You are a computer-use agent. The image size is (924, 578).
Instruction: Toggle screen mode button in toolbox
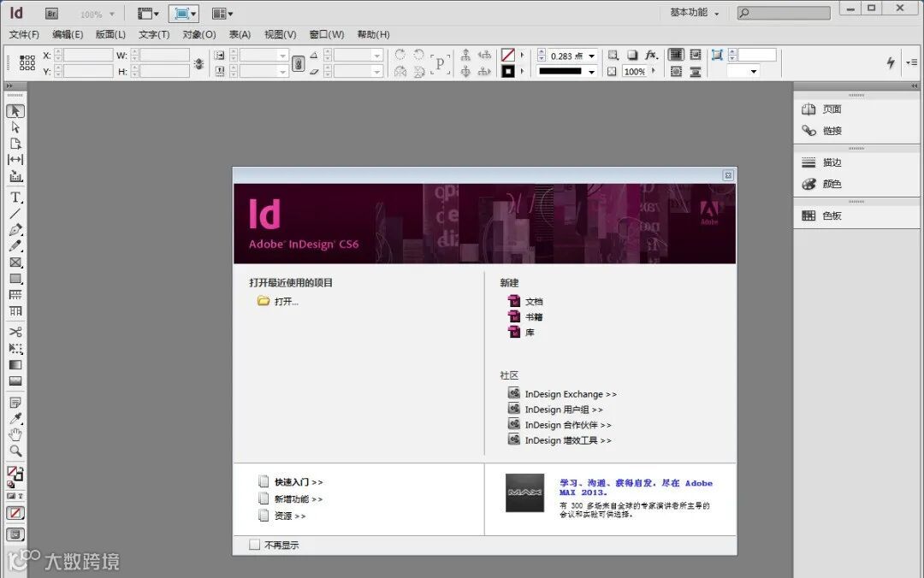pyautogui.click(x=15, y=534)
